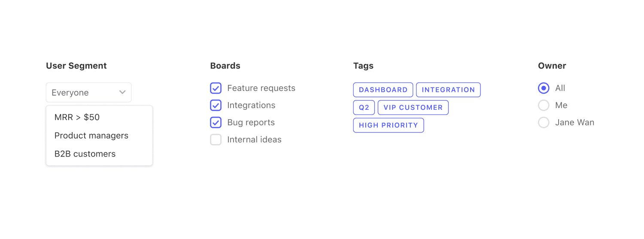
Task: Choose Product managers from the segment list
Action: 91,136
